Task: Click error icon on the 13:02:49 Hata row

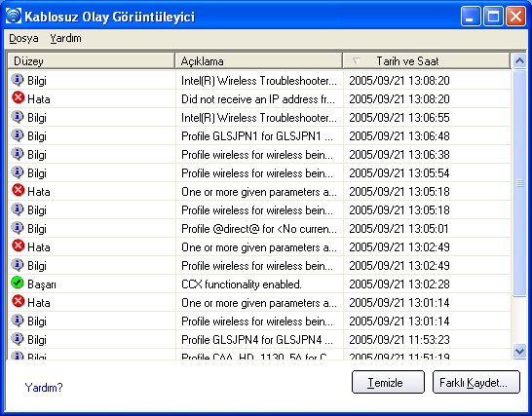Action: tap(18, 246)
